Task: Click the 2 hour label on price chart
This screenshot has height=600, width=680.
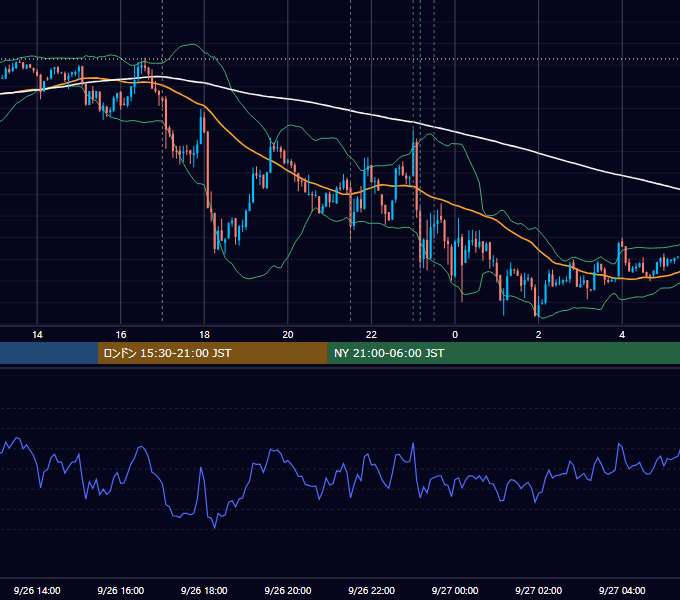Action: (x=539, y=335)
